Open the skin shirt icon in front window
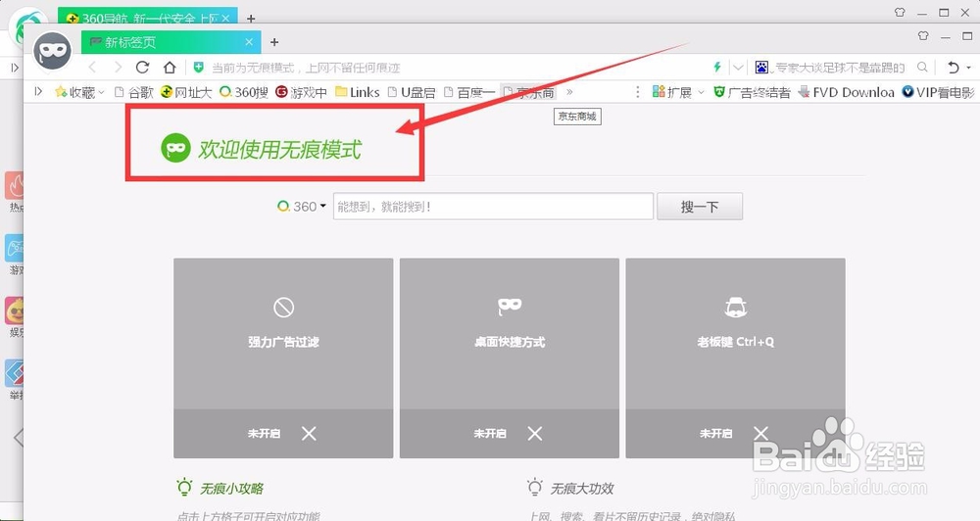The height and width of the screenshot is (521, 980). point(923,35)
